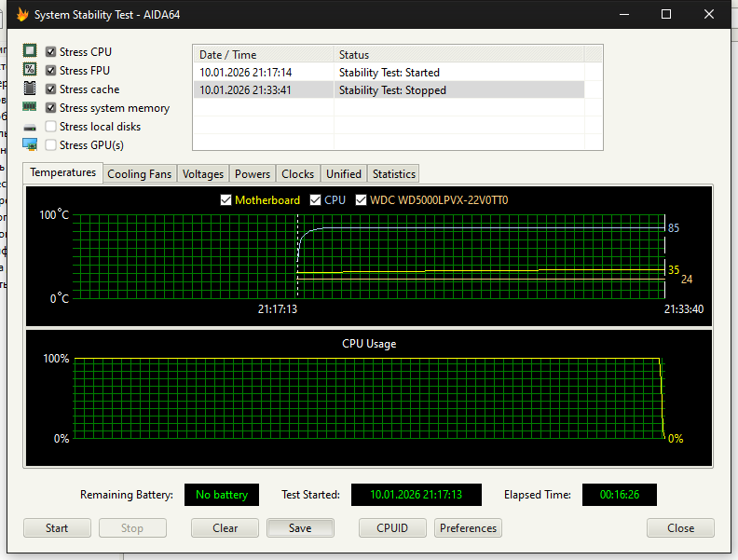Switch to the Cooling Fans tab
738x560 pixels.
[140, 174]
